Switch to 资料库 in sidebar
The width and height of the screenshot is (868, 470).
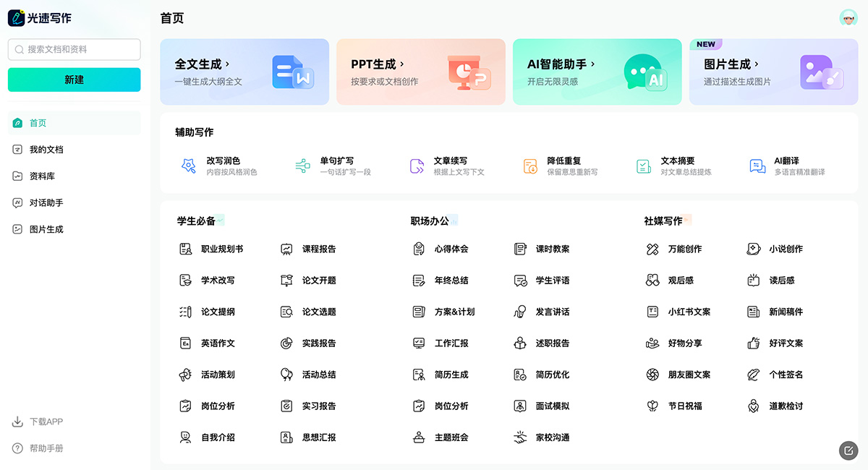tap(42, 176)
